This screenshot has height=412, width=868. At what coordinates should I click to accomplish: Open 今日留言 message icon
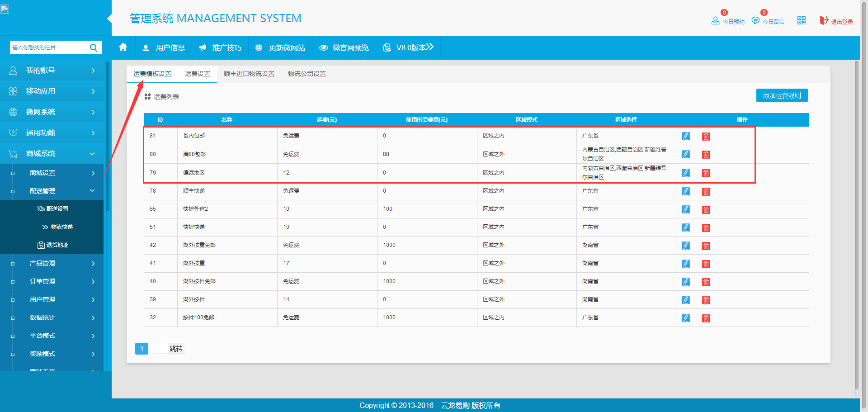pyautogui.click(x=755, y=20)
